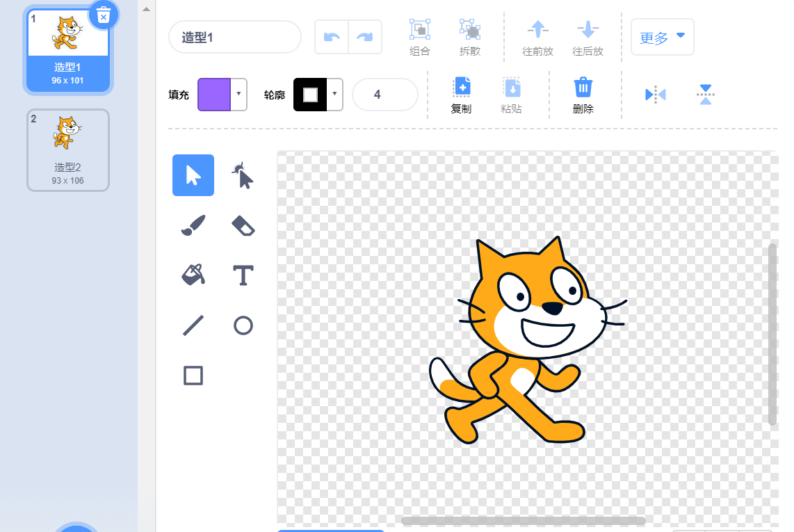This screenshot has width=794, height=532.
Task: Pick the Eraser tool
Action: (x=243, y=225)
